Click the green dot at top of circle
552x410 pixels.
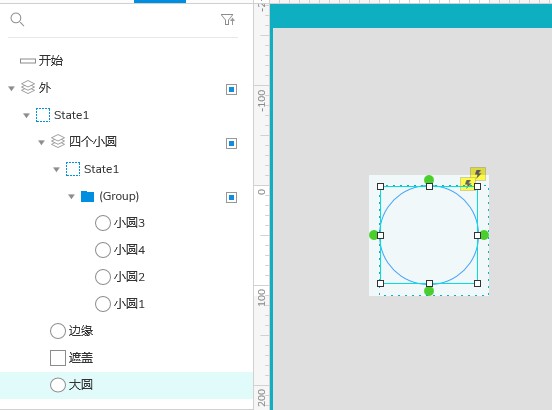click(429, 179)
